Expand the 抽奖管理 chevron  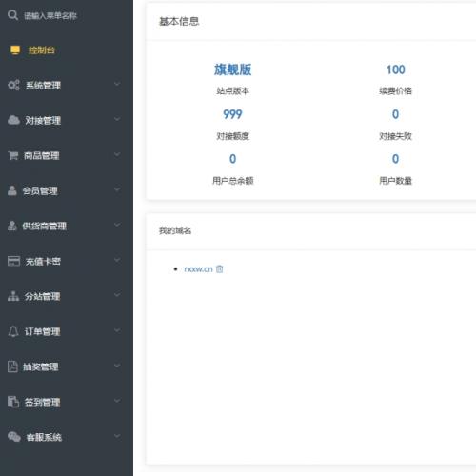click(117, 366)
